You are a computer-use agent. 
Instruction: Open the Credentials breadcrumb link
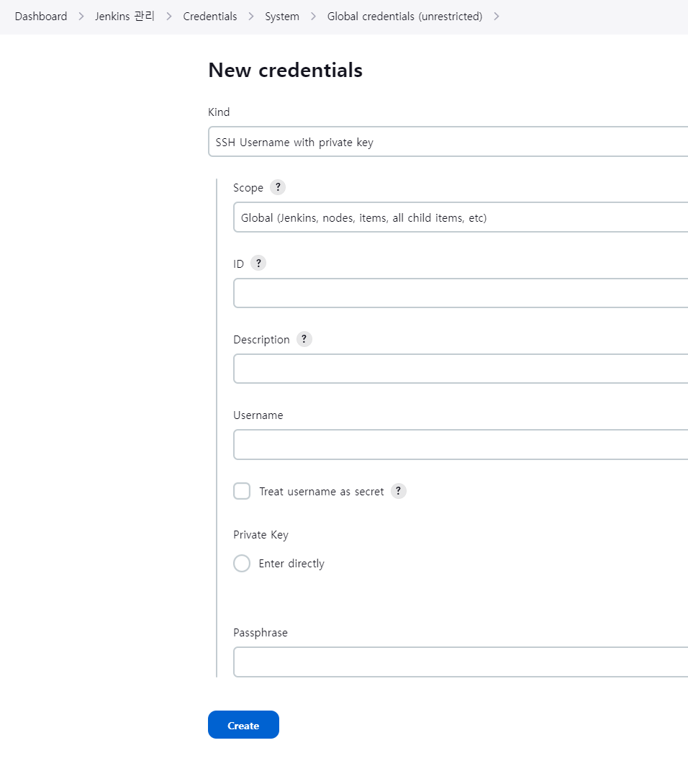210,17
